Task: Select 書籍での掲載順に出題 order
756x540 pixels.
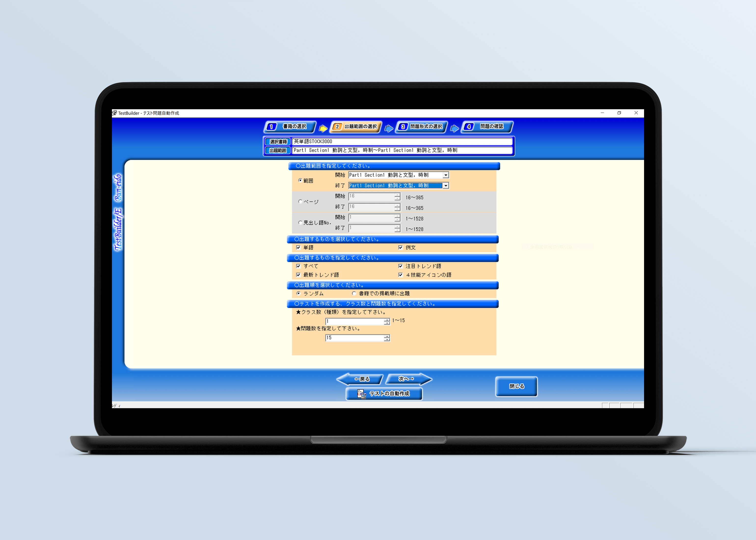Action: 354,293
